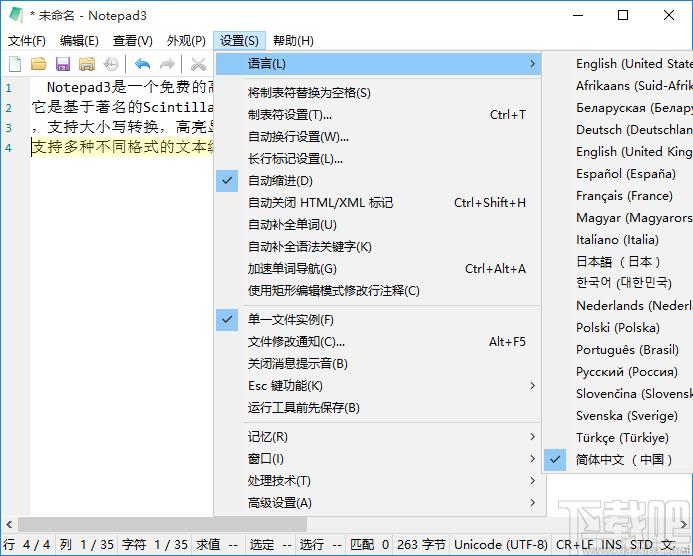Image resolution: width=693 pixels, height=556 pixels.
Task: Click INS insert mode in status bar
Action: 611,545
